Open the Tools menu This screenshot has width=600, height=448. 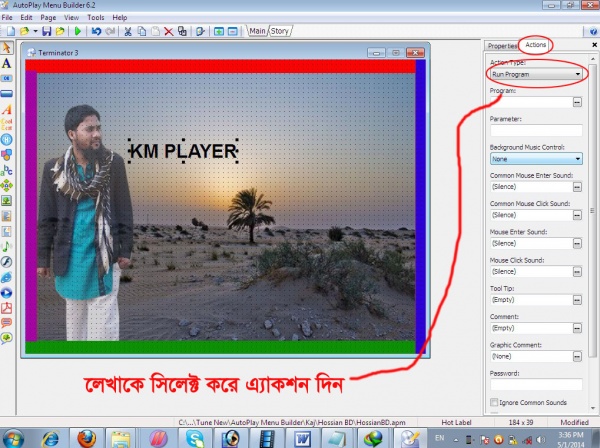click(96, 18)
